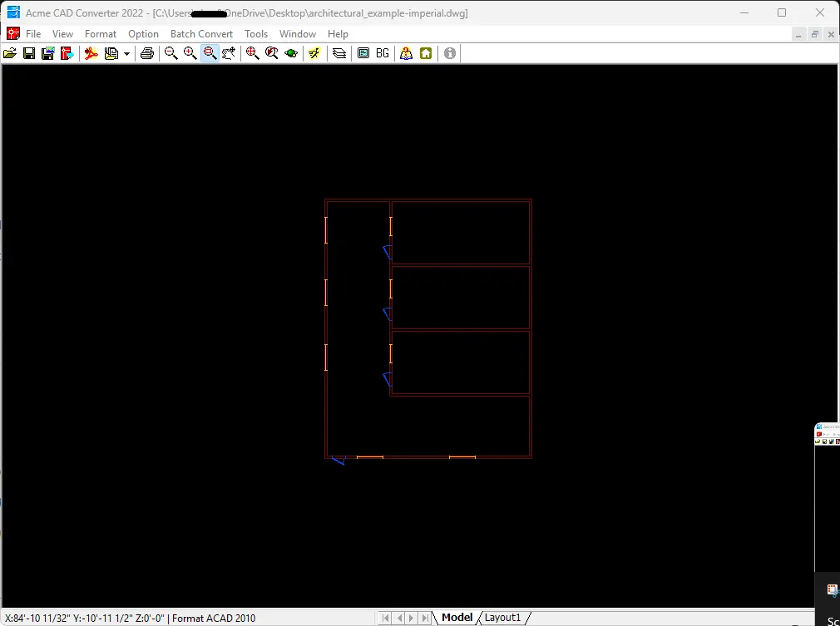Click the previous-tab navigation arrow

coord(398,618)
